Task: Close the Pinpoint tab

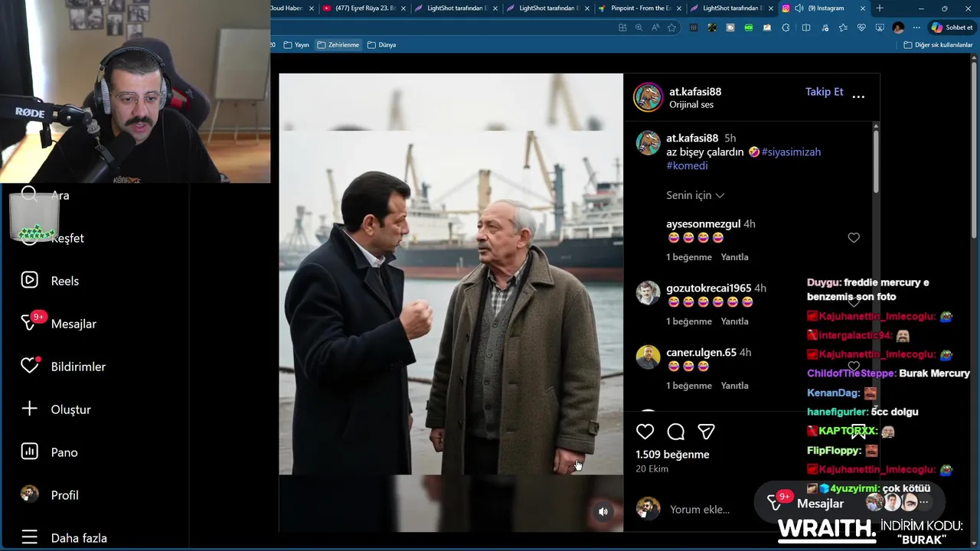Action: coord(678,8)
